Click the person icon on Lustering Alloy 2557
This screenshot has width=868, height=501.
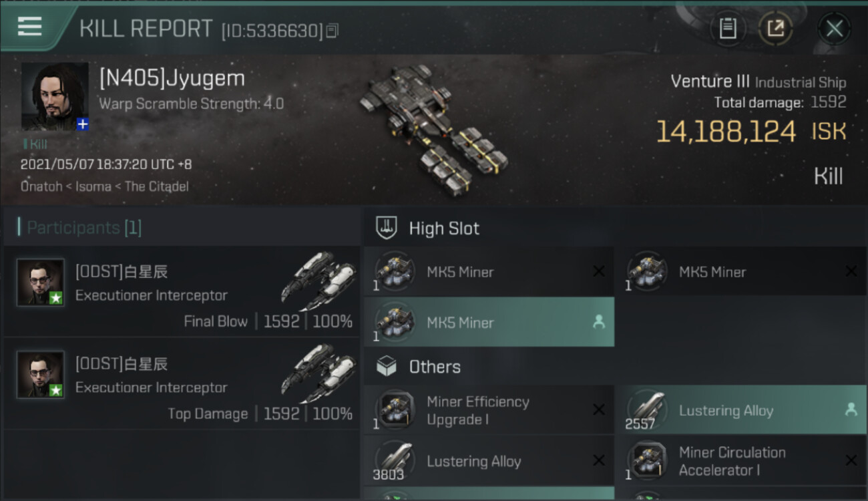[x=851, y=410]
